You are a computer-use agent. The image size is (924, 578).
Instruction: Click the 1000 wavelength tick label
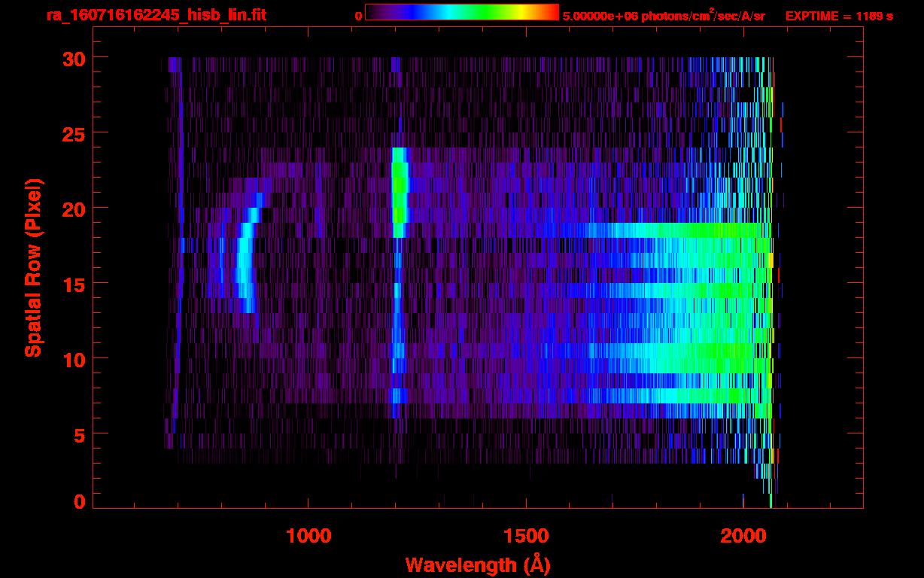[x=309, y=536]
